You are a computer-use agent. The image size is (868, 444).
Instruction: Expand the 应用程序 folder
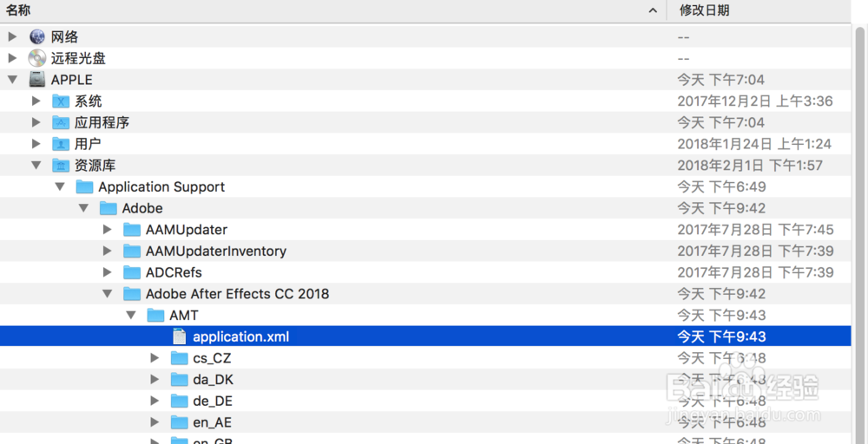pyautogui.click(x=36, y=122)
